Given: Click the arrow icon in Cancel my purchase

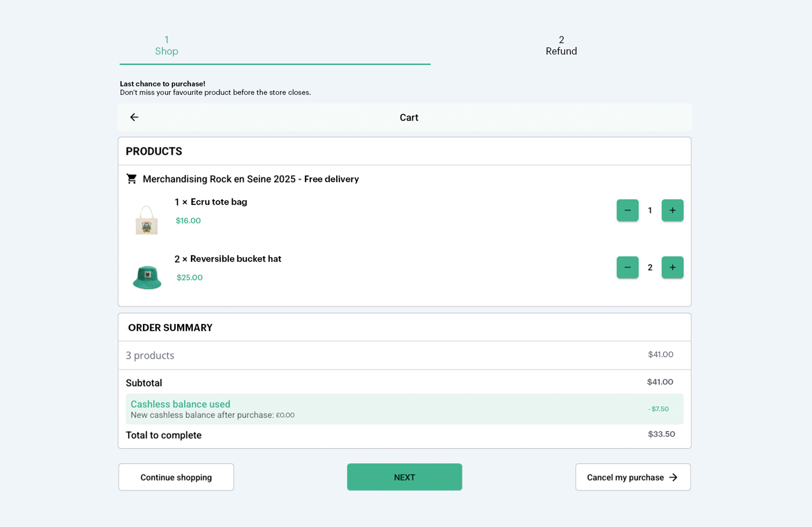Looking at the screenshot, I should point(673,477).
